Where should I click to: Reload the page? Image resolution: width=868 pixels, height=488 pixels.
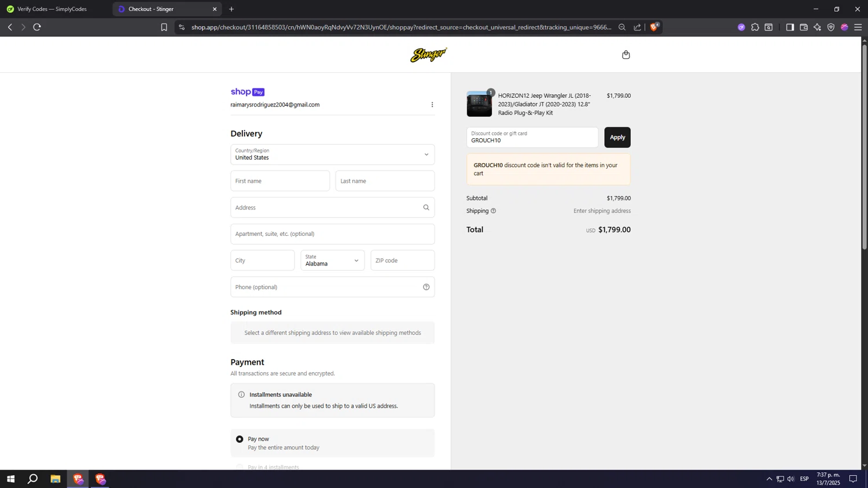click(x=37, y=27)
